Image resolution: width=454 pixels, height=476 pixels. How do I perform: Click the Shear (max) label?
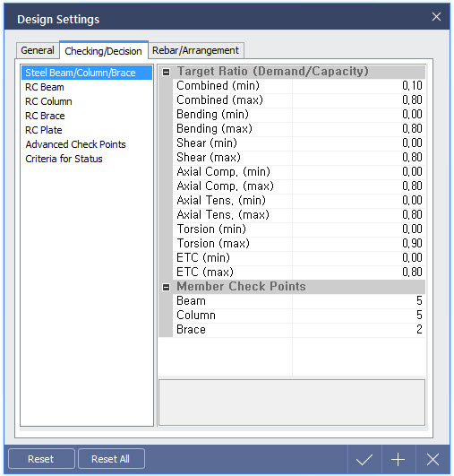[209, 157]
